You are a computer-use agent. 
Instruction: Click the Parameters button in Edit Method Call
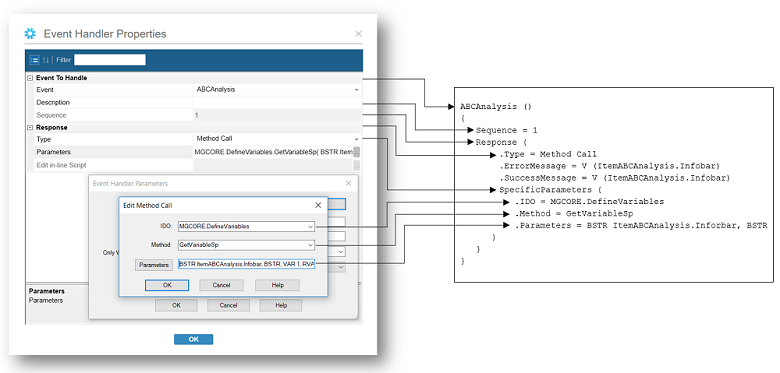pos(154,265)
